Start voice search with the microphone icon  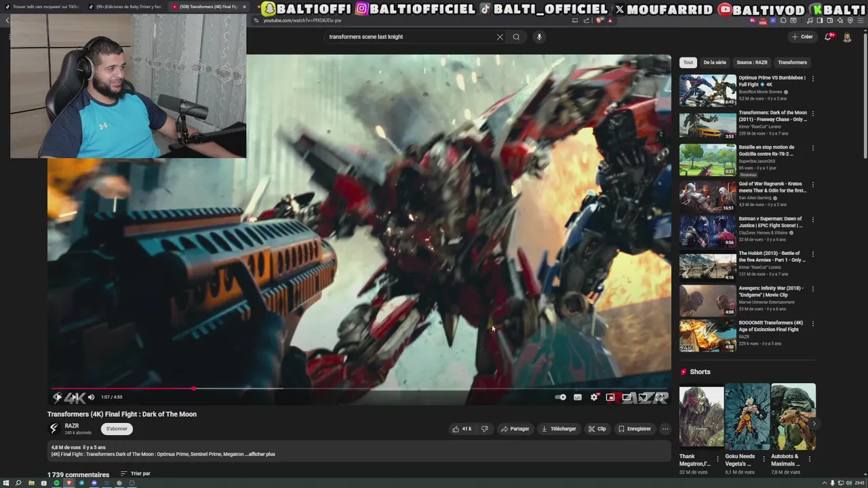coord(539,37)
